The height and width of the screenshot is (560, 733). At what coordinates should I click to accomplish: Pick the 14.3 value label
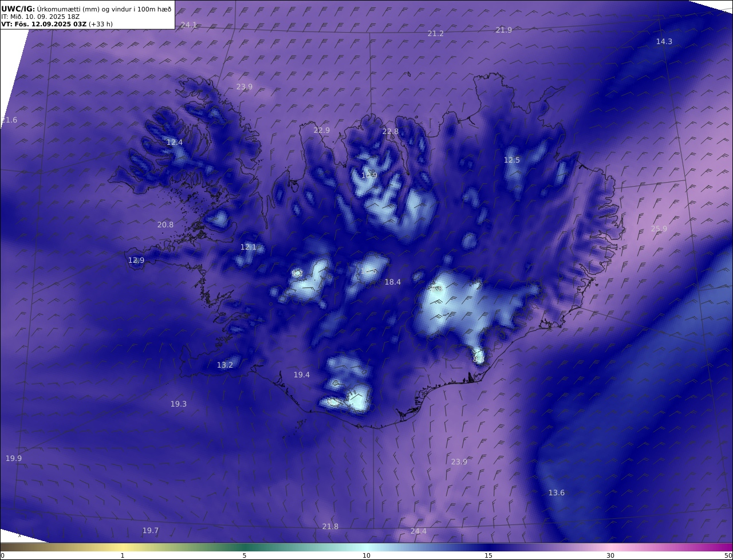664,42
